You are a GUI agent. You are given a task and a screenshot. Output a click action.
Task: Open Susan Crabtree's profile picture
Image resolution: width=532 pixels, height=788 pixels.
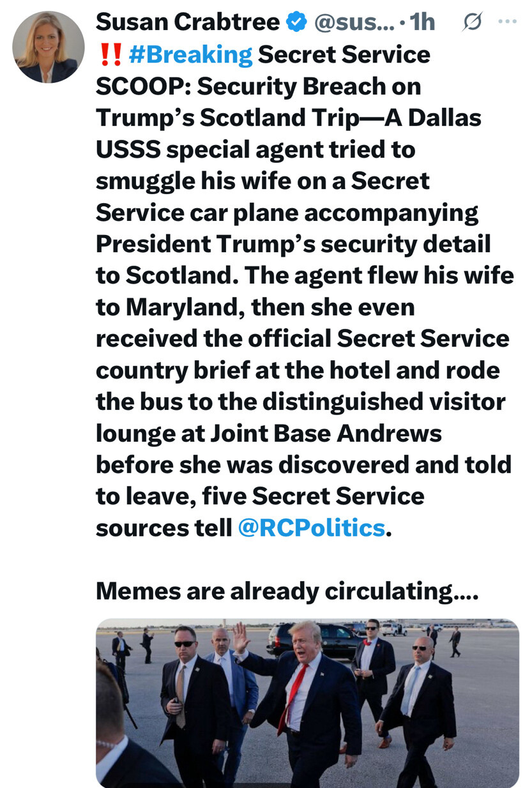pos(49,47)
